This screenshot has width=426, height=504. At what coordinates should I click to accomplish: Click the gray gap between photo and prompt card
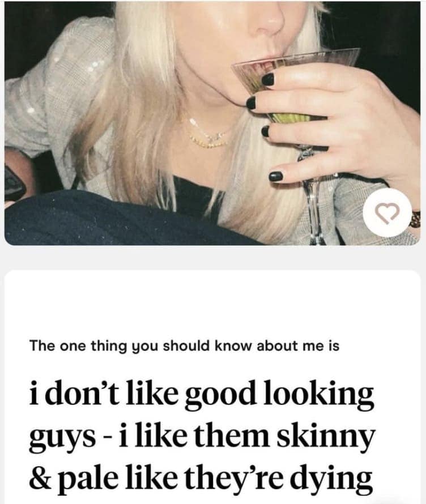(212, 258)
